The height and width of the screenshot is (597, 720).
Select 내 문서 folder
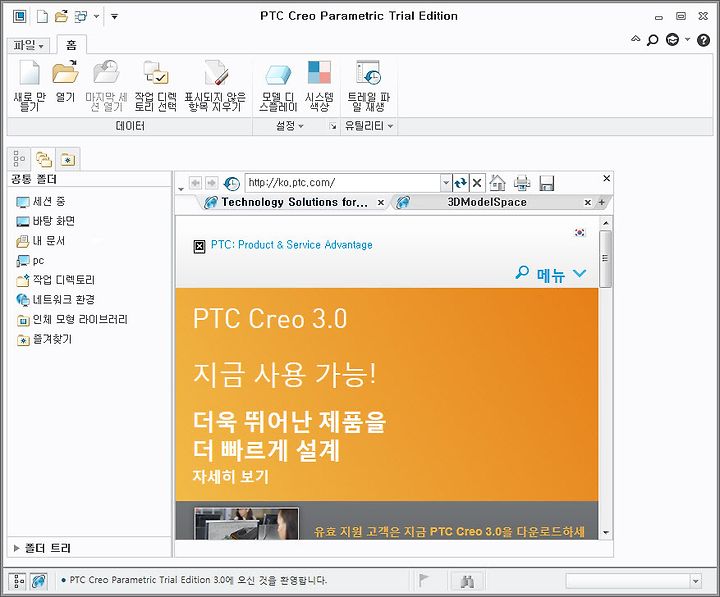(x=41, y=241)
